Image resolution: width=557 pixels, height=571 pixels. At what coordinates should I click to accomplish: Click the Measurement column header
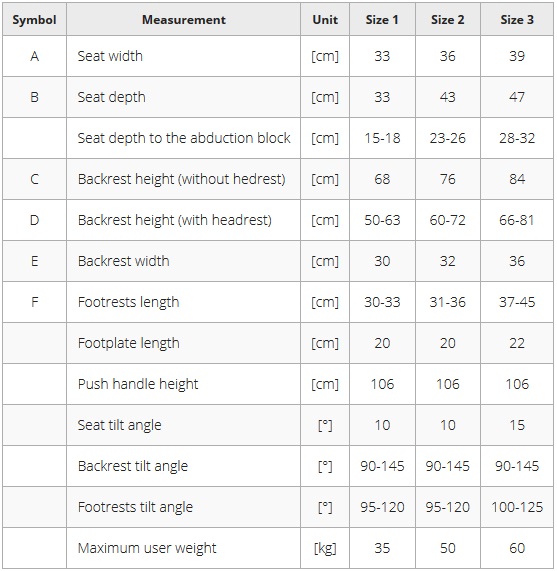coord(183,20)
